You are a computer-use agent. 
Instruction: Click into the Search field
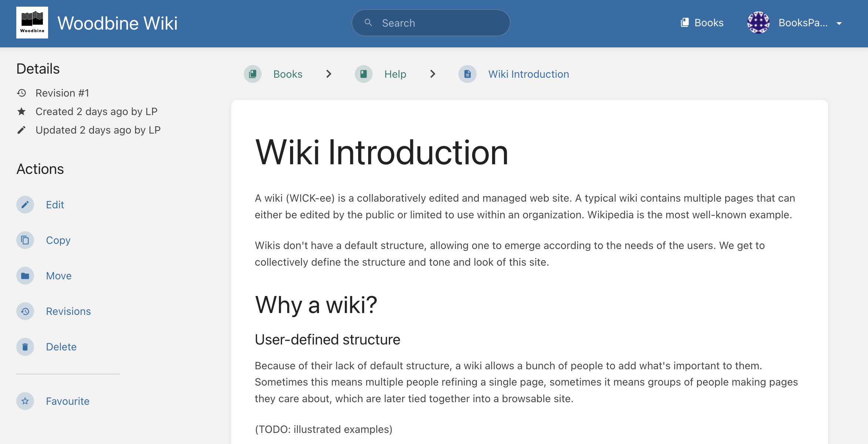coord(431,23)
